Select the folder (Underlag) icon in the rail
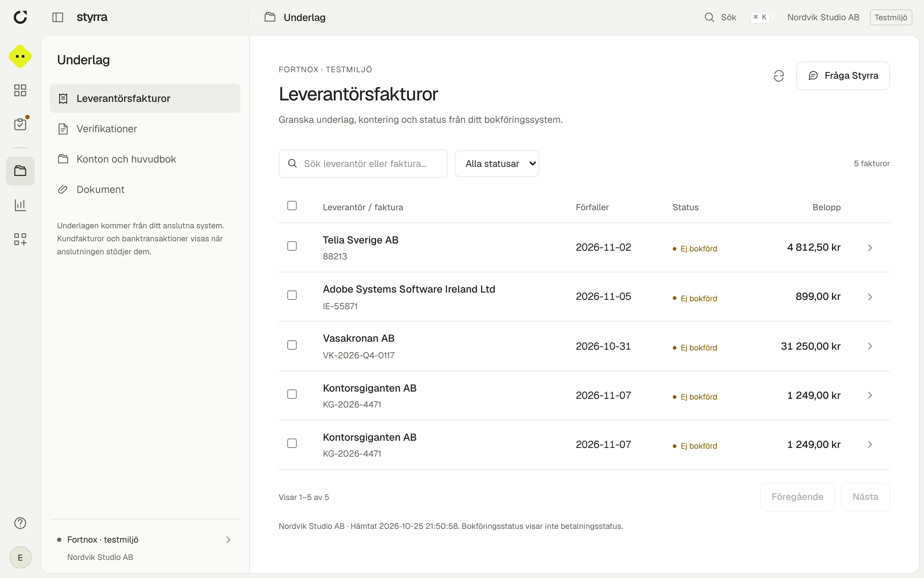 point(20,171)
